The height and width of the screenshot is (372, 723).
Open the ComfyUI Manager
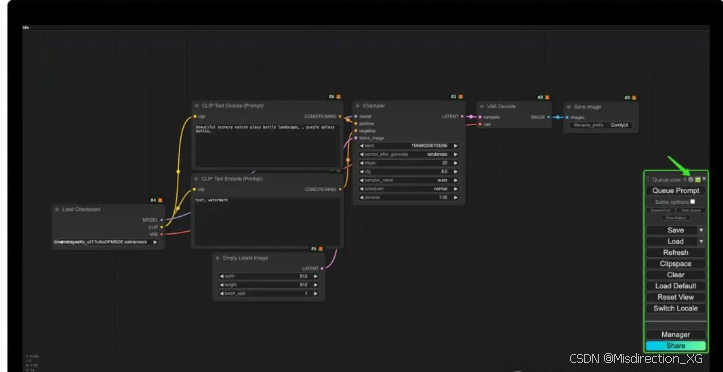tap(676, 335)
